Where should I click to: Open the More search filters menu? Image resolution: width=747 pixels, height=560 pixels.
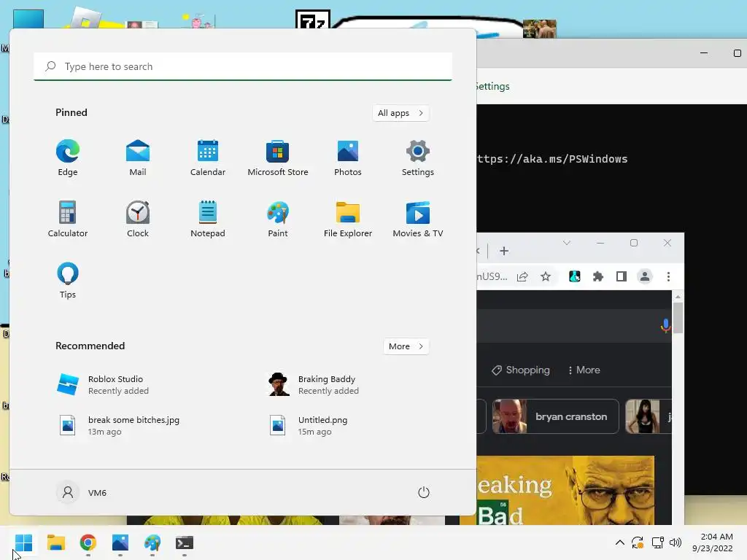click(584, 370)
